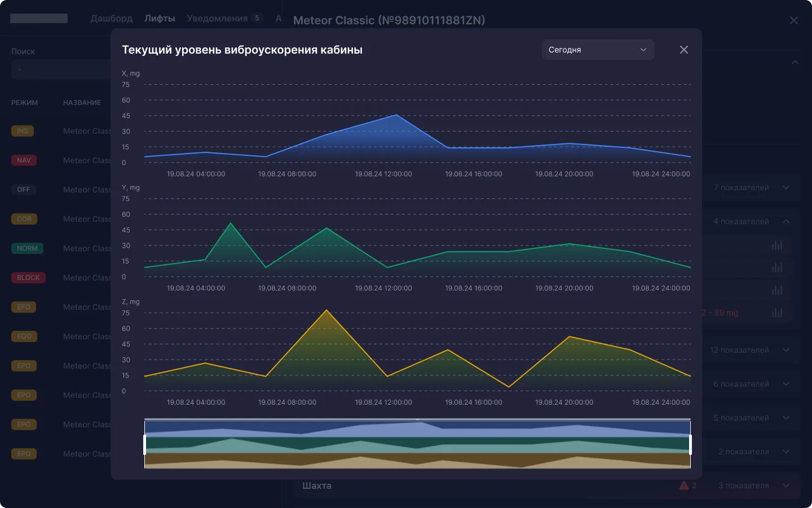Click the X, mg axis label
The height and width of the screenshot is (508, 812).
point(131,73)
